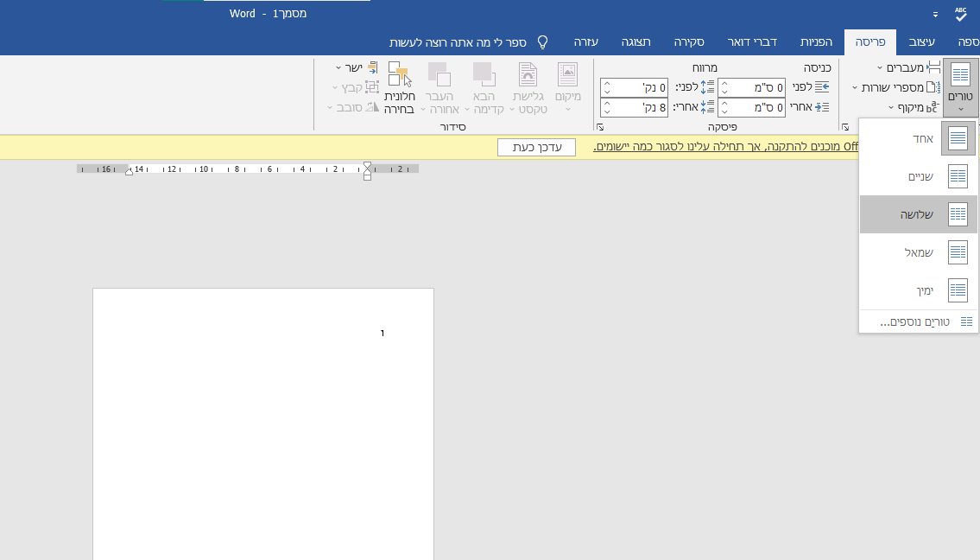Image resolution: width=980 pixels, height=560 pixels.
Task: Select the אחד one-column option
Action: 918,138
